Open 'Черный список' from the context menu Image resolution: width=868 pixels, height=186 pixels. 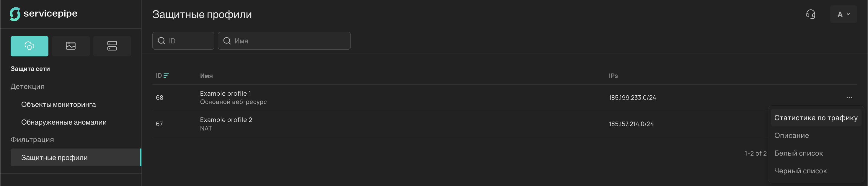[800, 171]
